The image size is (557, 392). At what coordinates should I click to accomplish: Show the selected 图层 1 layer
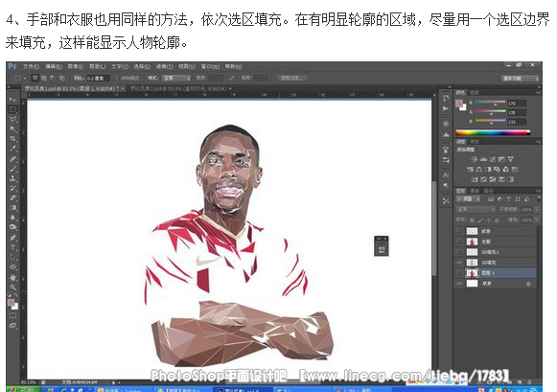(x=459, y=273)
